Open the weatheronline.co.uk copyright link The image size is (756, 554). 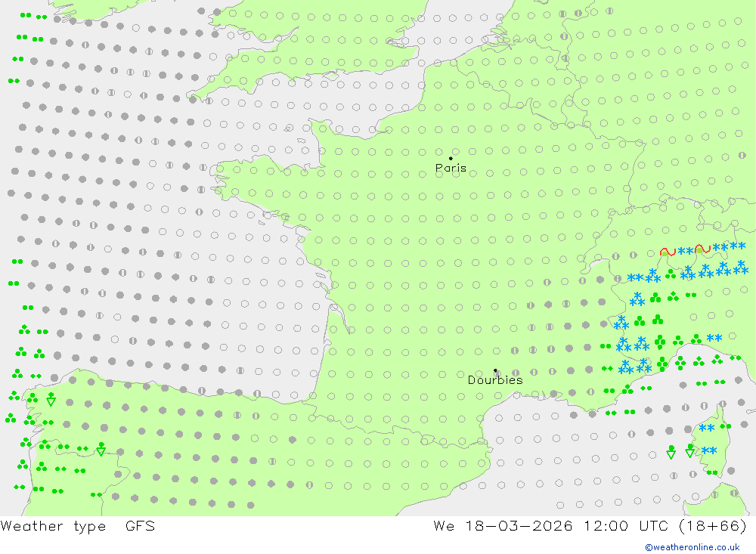point(692,547)
